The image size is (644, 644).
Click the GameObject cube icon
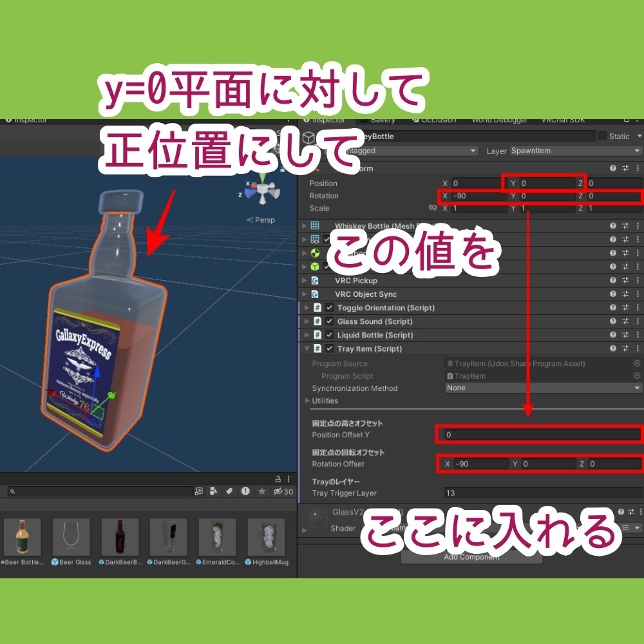tap(309, 138)
